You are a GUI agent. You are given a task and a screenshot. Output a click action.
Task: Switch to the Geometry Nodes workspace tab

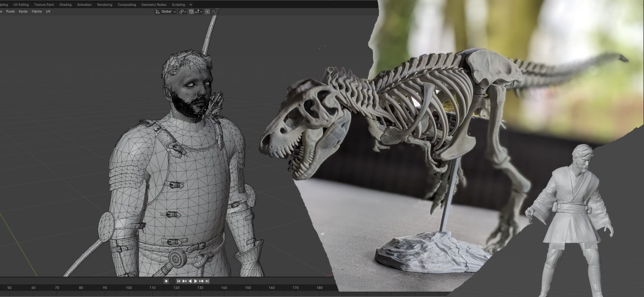pyautogui.click(x=154, y=4)
